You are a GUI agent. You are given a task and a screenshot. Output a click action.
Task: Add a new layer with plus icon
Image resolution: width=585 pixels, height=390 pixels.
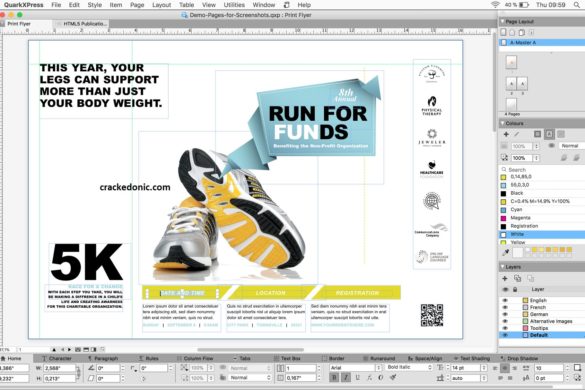pos(505,278)
